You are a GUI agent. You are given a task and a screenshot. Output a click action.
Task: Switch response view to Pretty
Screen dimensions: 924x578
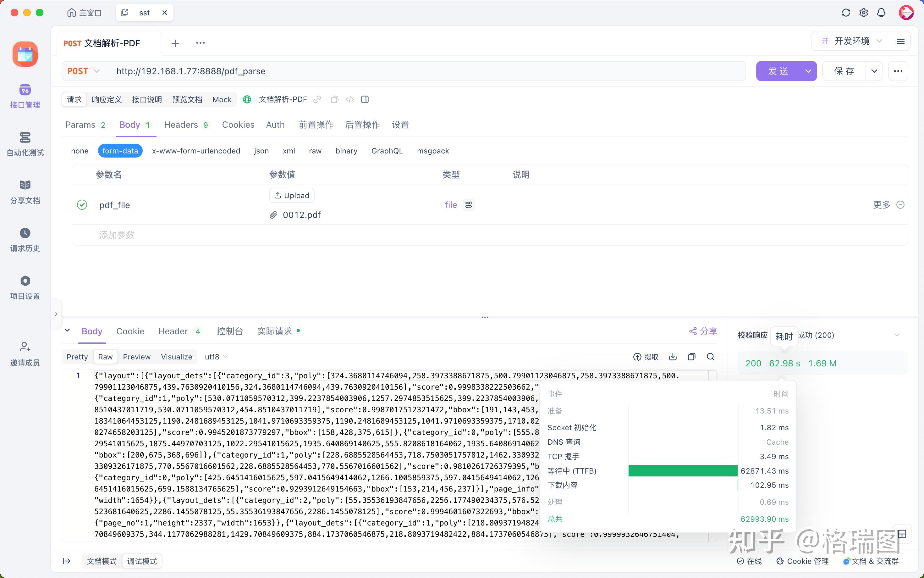77,357
